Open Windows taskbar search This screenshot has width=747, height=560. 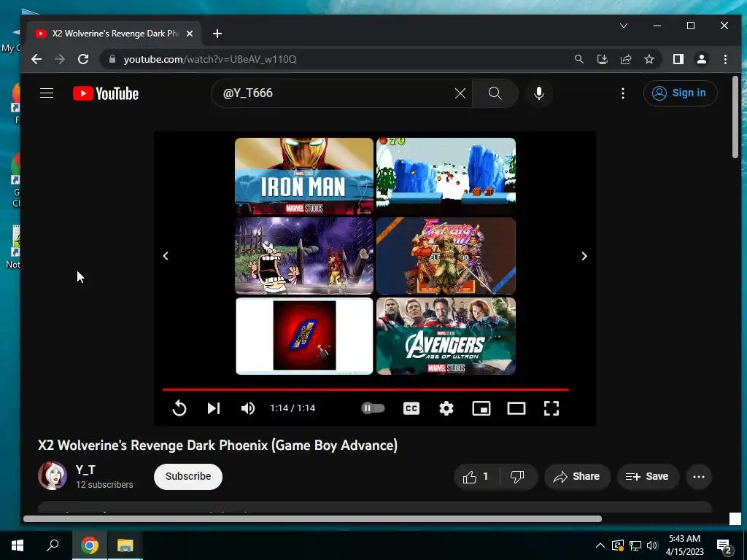53,545
